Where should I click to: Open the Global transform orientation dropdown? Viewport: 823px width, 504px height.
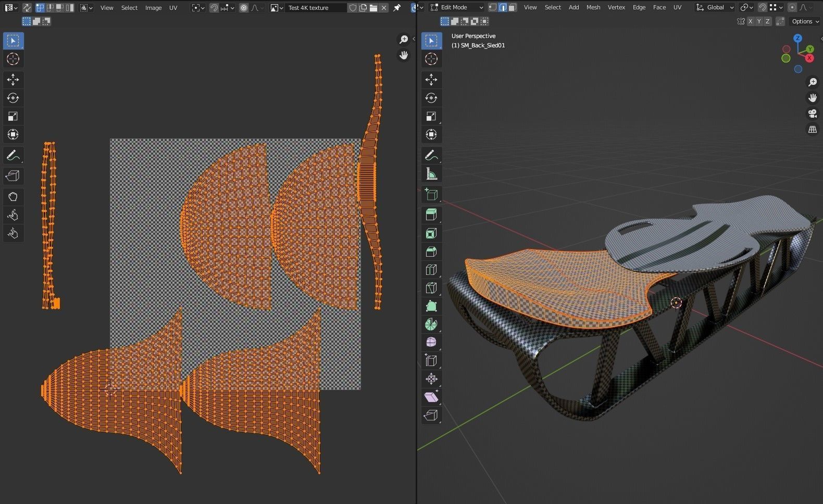coord(715,7)
